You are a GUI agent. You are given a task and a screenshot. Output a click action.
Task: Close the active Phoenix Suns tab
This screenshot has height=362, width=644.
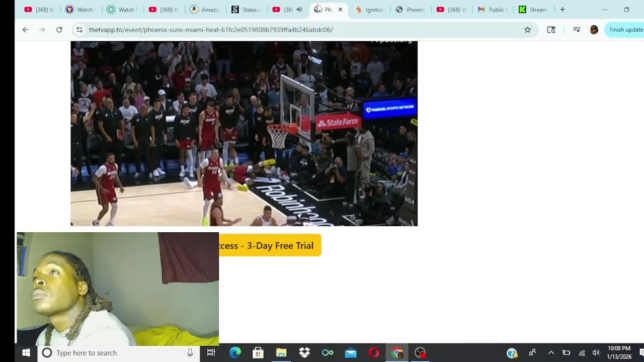click(x=340, y=10)
